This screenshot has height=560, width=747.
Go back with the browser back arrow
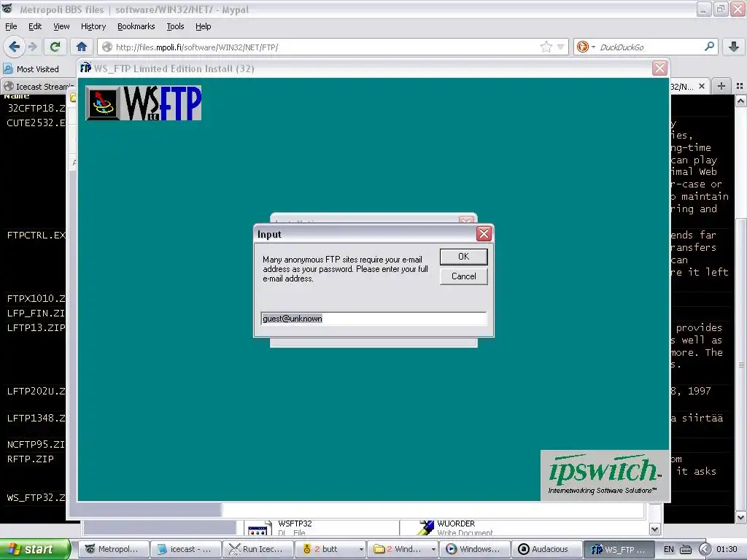(14, 47)
